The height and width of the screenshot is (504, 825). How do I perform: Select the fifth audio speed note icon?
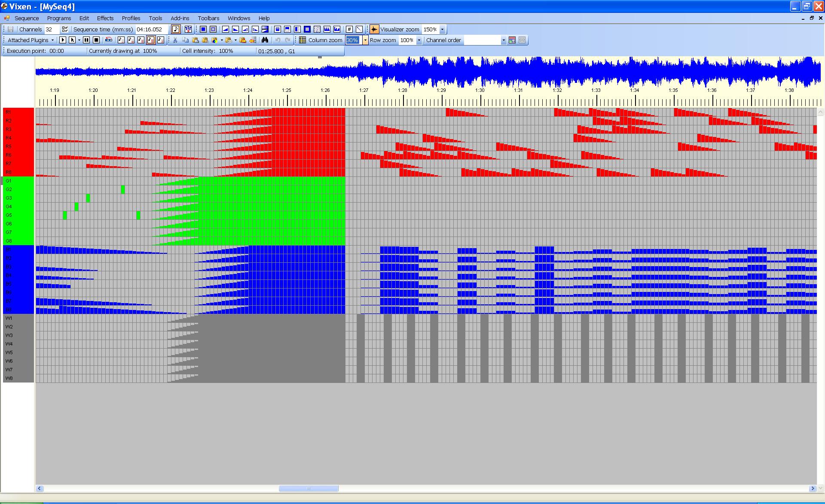pyautogui.click(x=161, y=40)
